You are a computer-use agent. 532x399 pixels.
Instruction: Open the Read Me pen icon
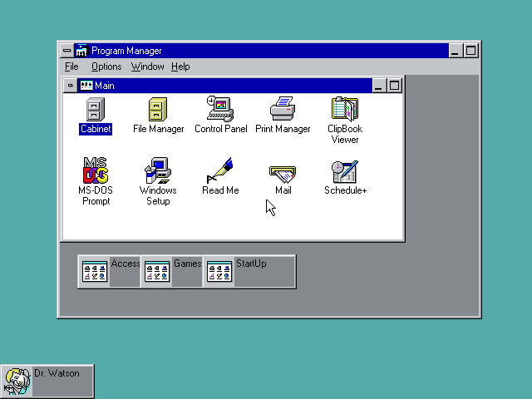[220, 170]
